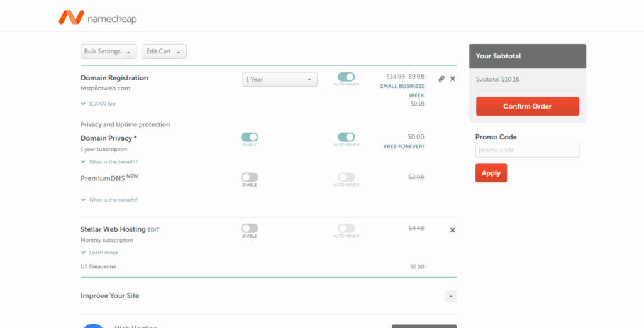Click the promo code input field
This screenshot has width=644, height=328.
click(x=527, y=150)
